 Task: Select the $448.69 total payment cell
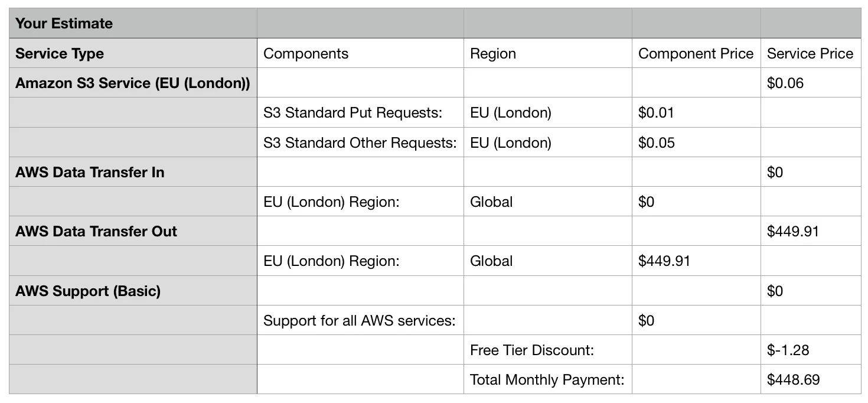793,380
